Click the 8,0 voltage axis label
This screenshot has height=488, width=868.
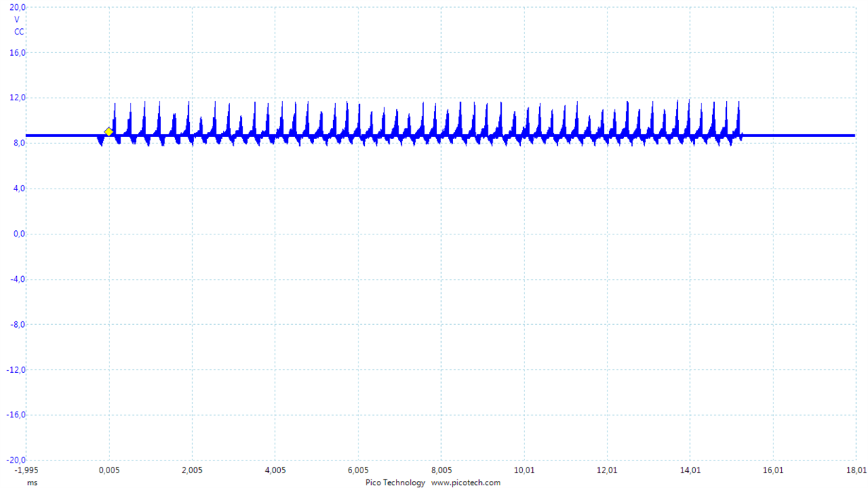click(18, 143)
